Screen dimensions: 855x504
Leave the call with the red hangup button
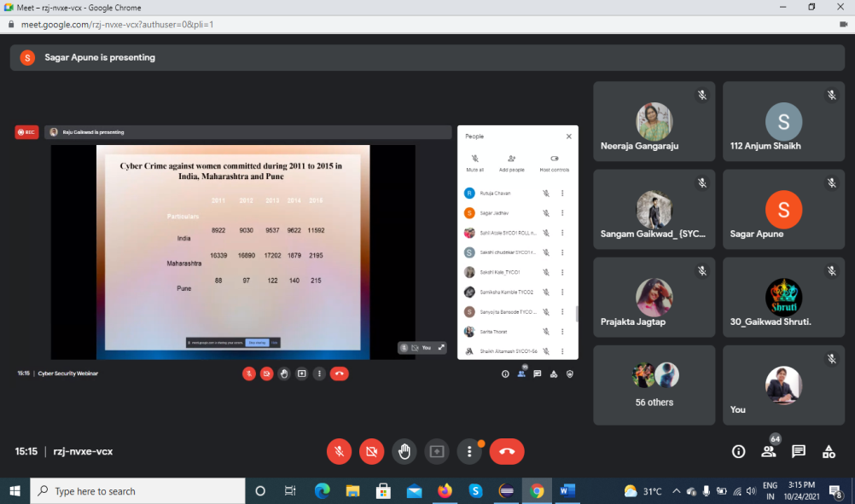tap(506, 451)
